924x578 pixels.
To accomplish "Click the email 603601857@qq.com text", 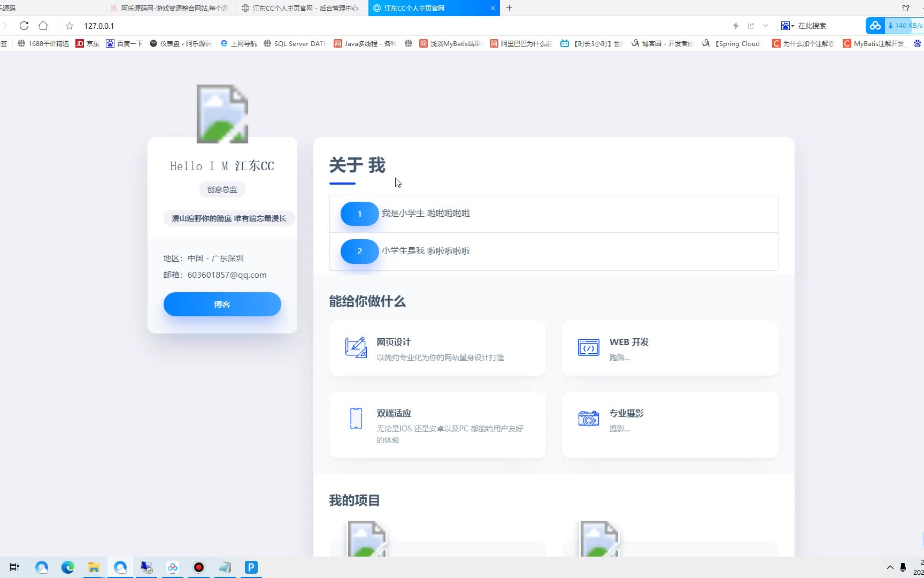I will (x=227, y=275).
